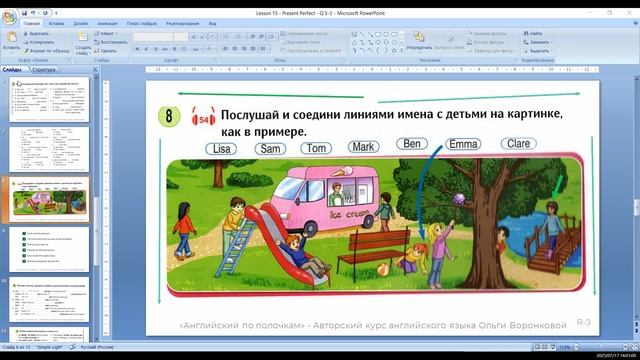This screenshot has height=360, width=640.
Task: Switch to the Анимация ribbon tab
Action: click(107, 24)
